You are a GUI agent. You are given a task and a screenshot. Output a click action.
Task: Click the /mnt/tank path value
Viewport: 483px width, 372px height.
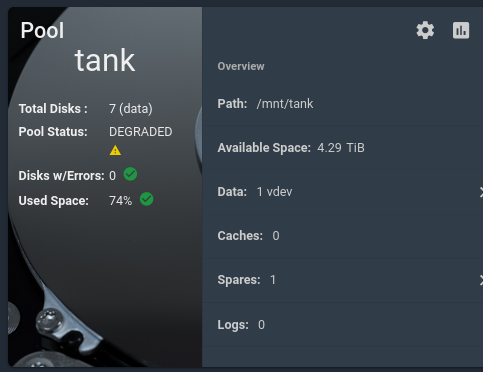[x=285, y=104]
